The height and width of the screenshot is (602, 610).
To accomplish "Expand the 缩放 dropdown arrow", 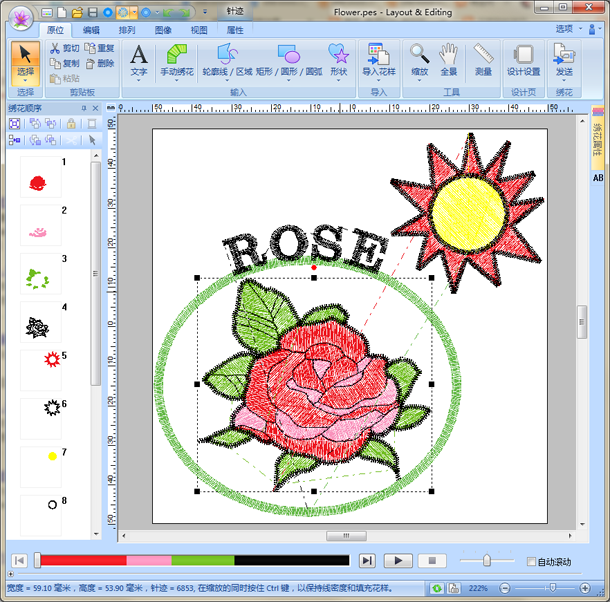I will pyautogui.click(x=419, y=81).
